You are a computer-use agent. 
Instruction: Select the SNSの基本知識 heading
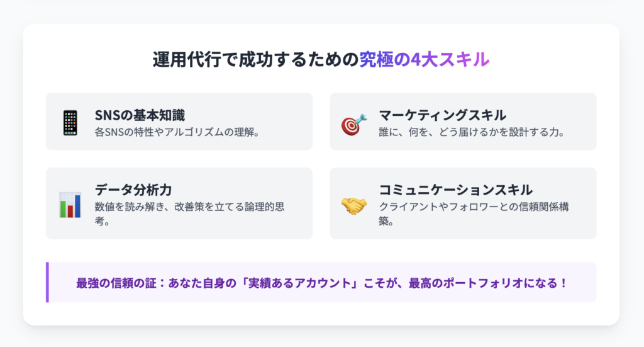tap(140, 115)
